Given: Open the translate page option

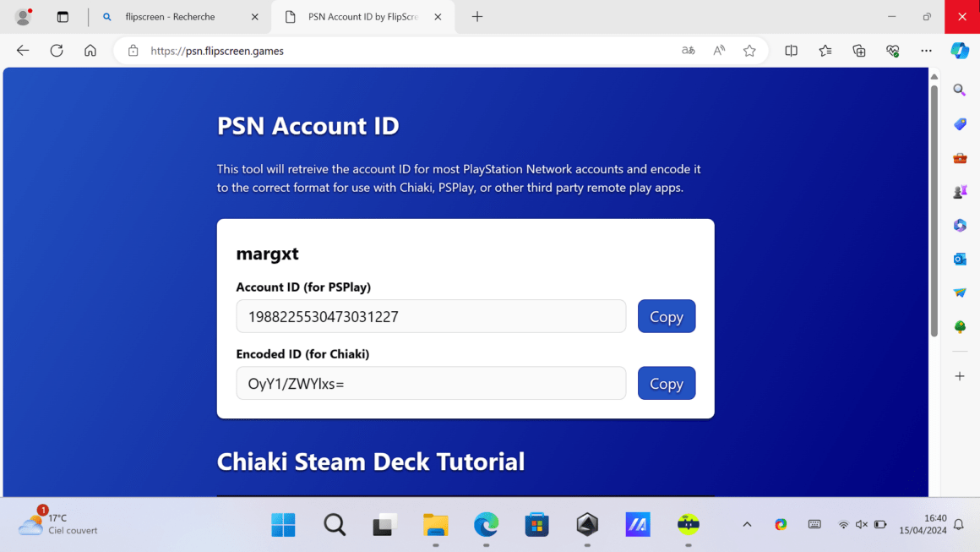Looking at the screenshot, I should (x=689, y=51).
